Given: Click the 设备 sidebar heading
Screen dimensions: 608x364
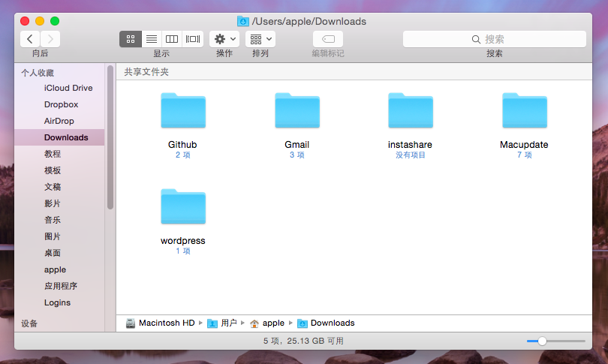Looking at the screenshot, I should pos(29,323).
